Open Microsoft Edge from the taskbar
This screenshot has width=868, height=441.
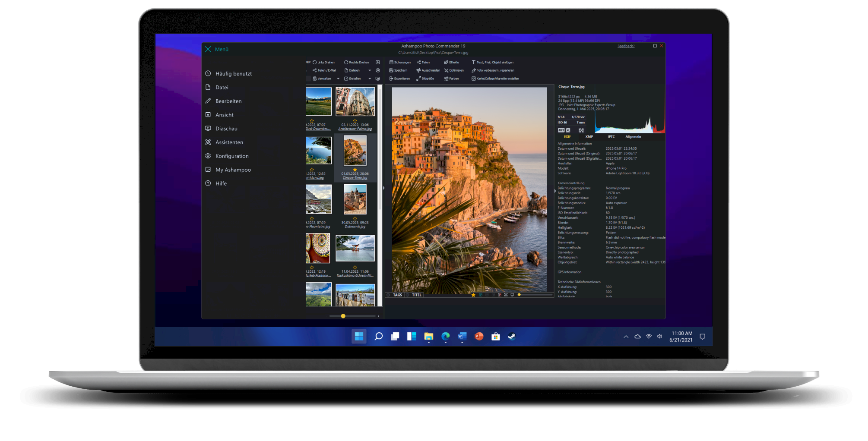click(x=445, y=337)
